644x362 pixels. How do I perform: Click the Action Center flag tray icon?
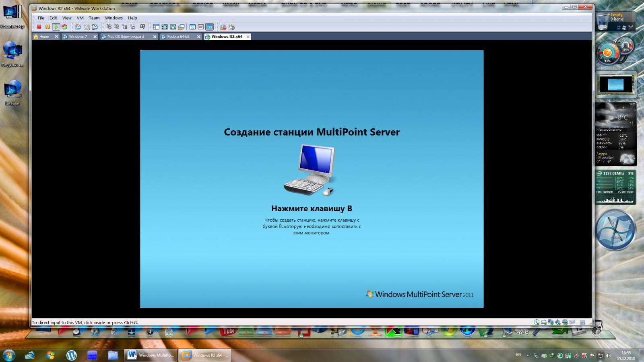(592, 356)
